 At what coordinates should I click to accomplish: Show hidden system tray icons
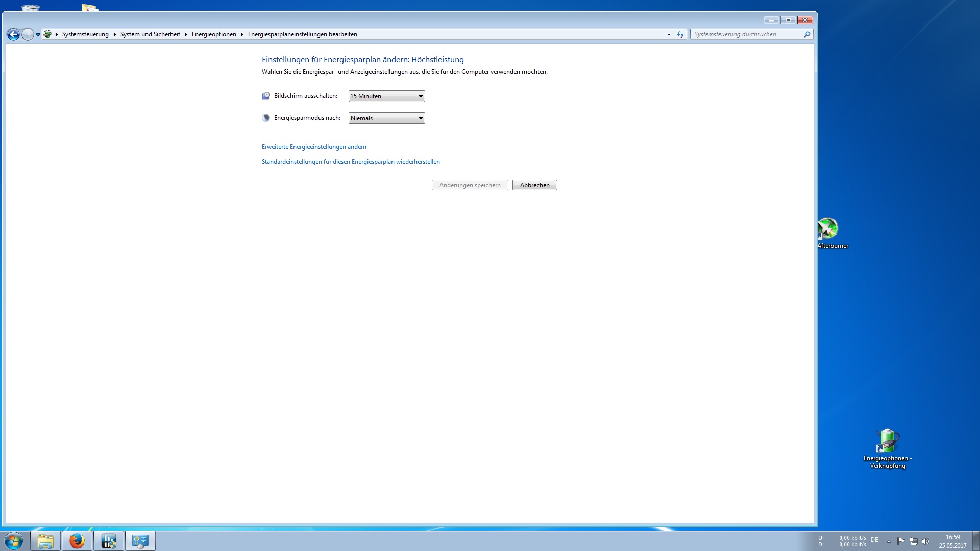coord(889,541)
